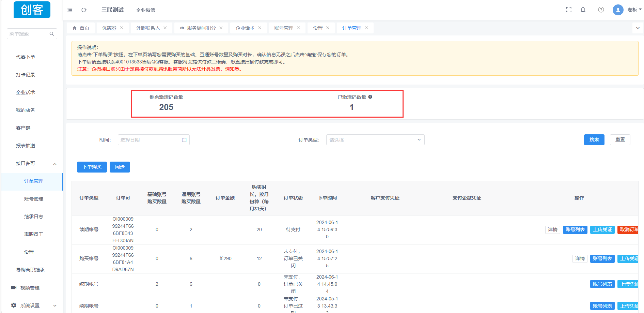Click the info icon beside 已激活码数量

click(x=370, y=97)
